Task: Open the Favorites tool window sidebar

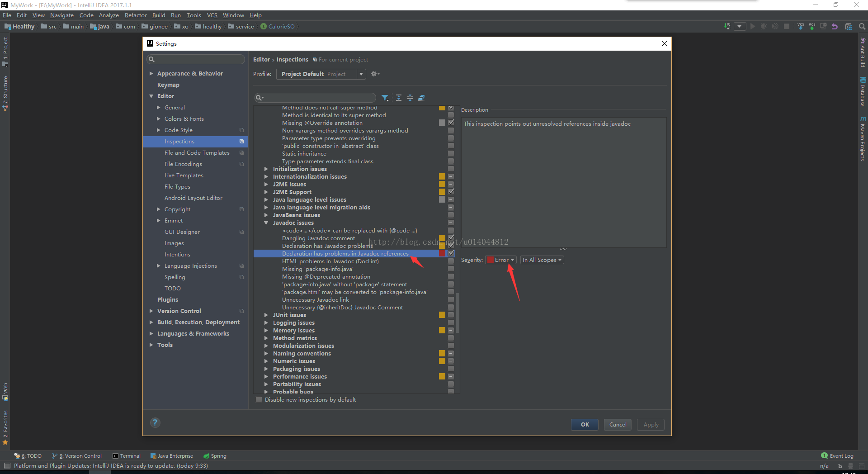Action: tap(5, 427)
